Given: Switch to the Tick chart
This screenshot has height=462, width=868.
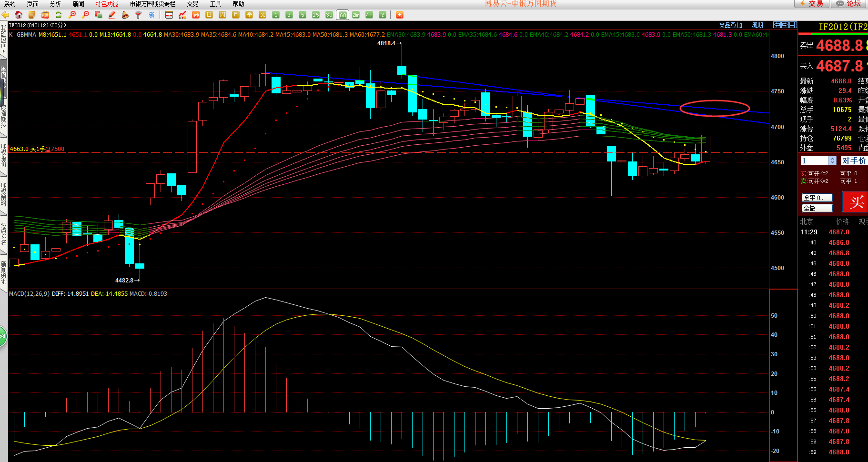Looking at the screenshot, I should [x=196, y=15].
